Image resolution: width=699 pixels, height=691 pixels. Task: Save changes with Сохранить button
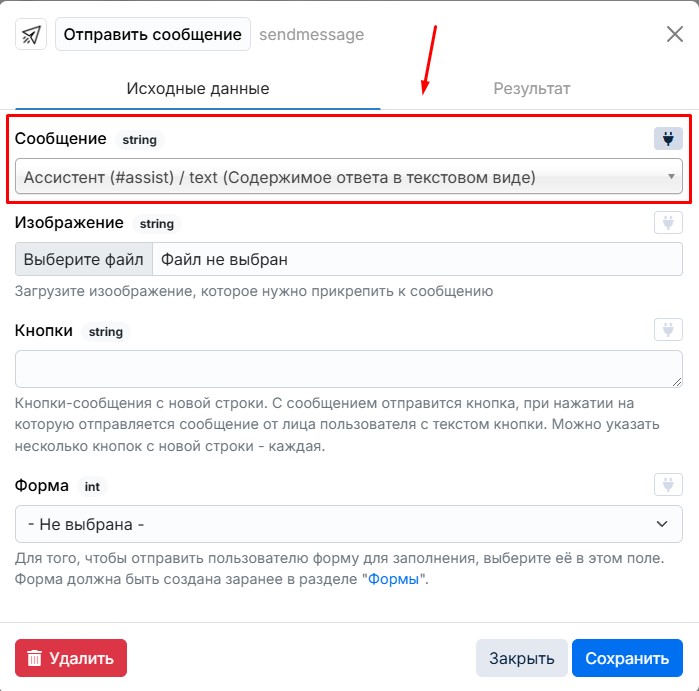[627, 658]
